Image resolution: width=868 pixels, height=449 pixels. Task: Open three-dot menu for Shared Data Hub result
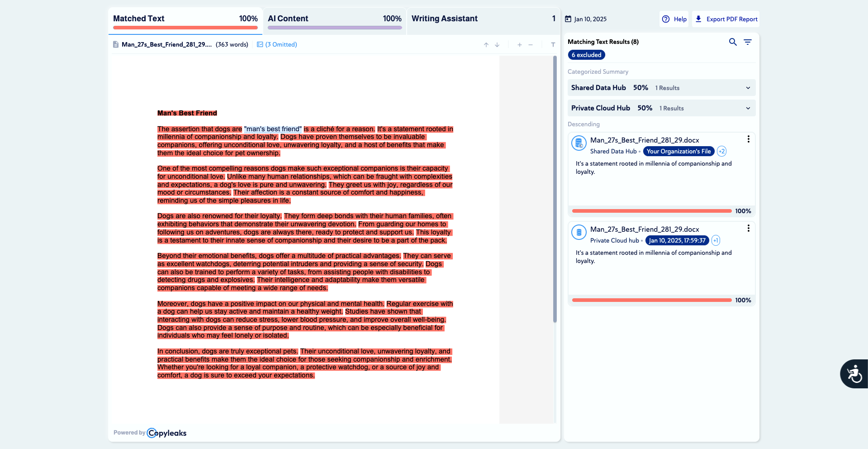[748, 139]
